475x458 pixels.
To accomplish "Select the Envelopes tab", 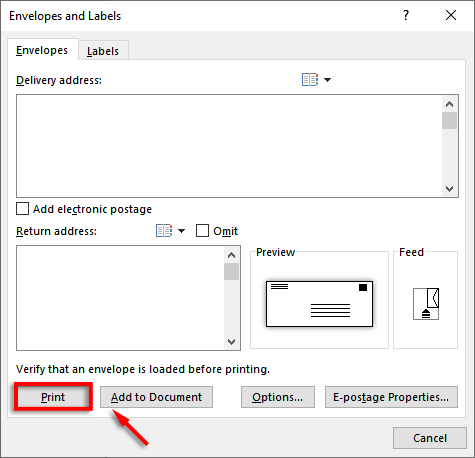I will click(x=42, y=50).
